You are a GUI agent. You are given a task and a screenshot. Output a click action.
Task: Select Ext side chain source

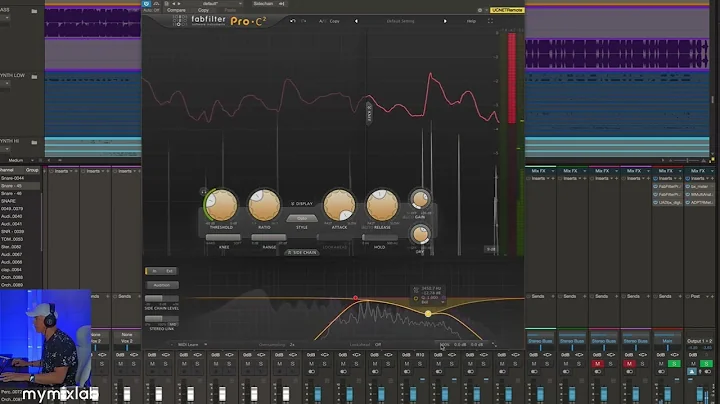click(169, 271)
